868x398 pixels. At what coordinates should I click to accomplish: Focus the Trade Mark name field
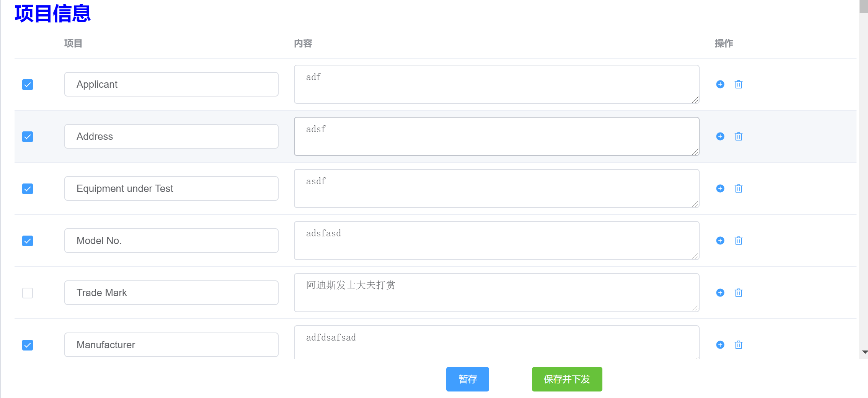pos(171,293)
